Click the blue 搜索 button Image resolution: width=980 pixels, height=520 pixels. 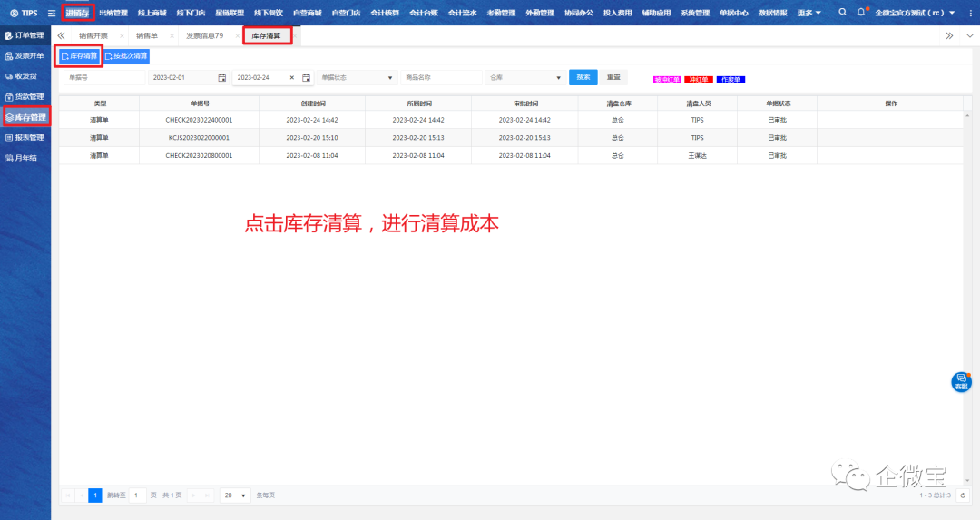tap(583, 77)
